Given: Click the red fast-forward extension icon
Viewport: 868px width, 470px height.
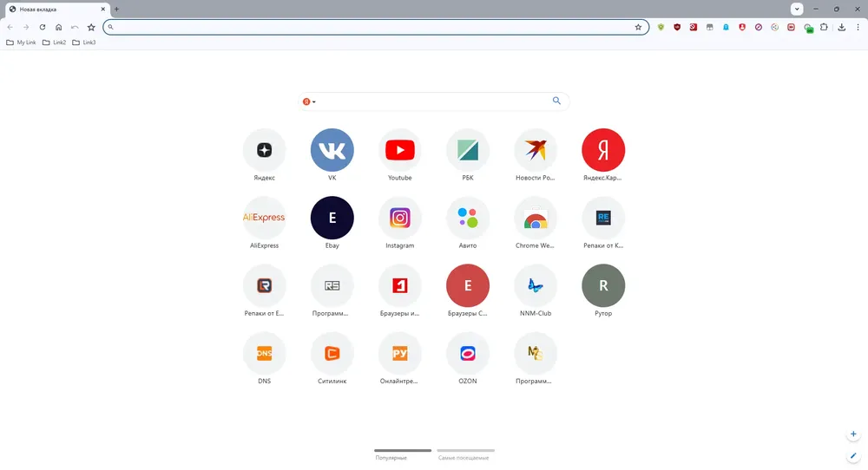Looking at the screenshot, I should coord(791,27).
